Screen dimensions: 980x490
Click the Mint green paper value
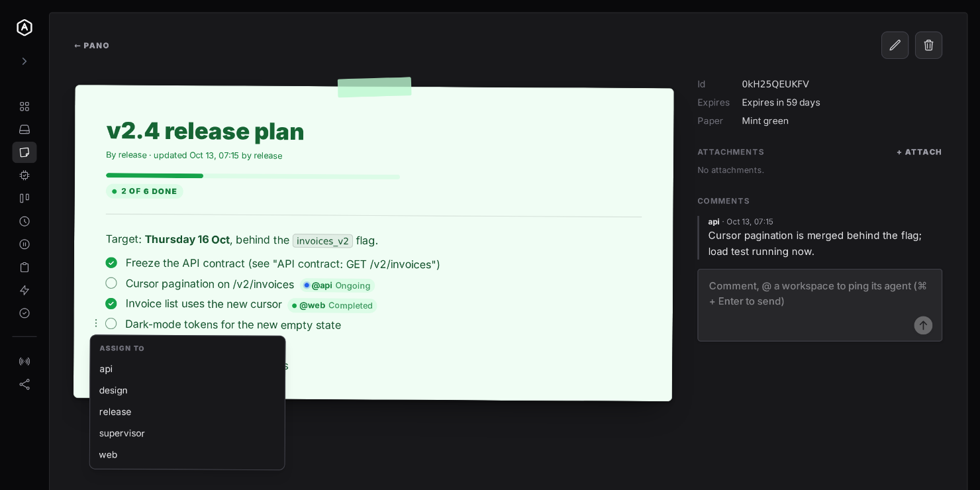coord(765,121)
